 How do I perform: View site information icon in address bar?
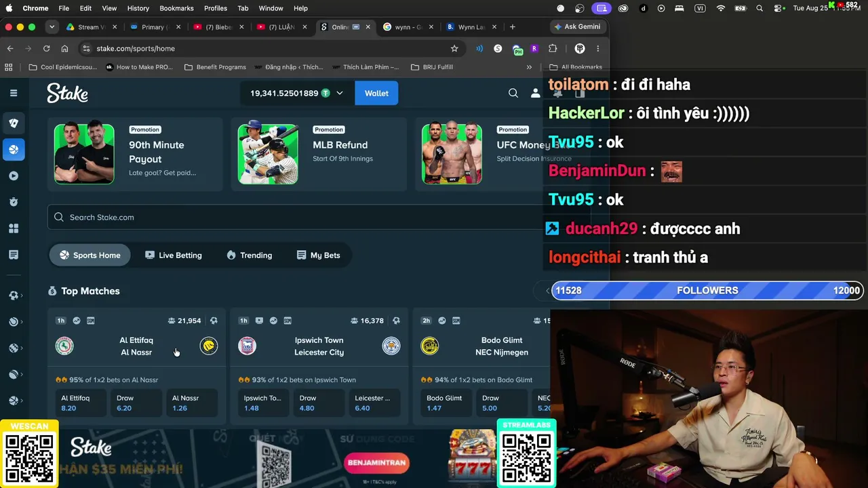85,48
